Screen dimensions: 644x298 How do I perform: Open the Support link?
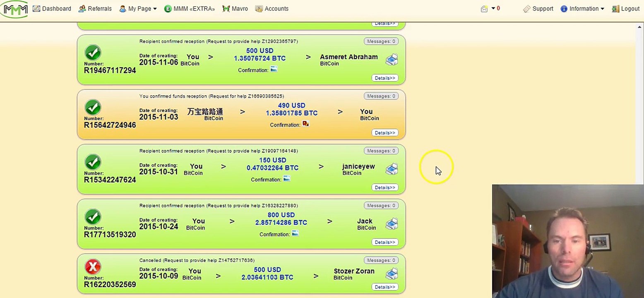[x=538, y=9]
